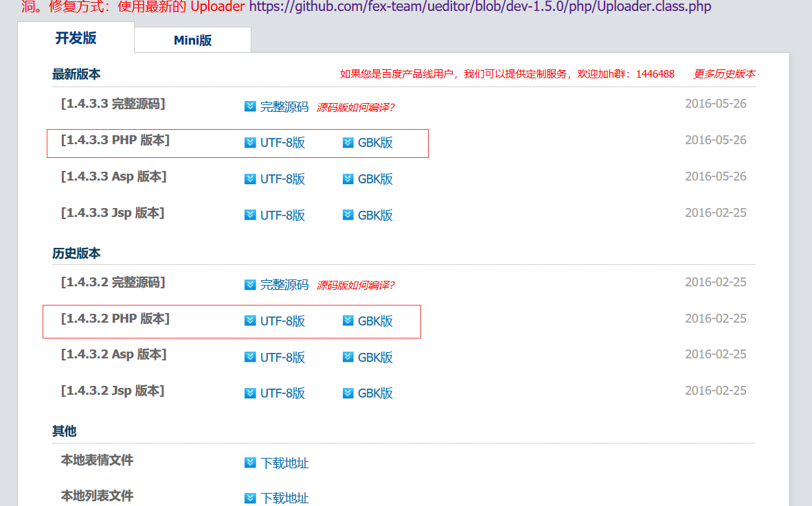Download 1.4.3.3 Asp UTF-8版

282,179
